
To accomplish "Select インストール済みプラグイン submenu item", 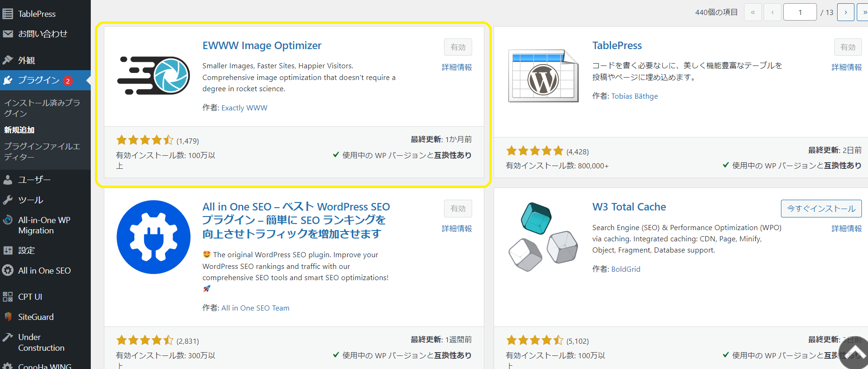I will coord(42,108).
